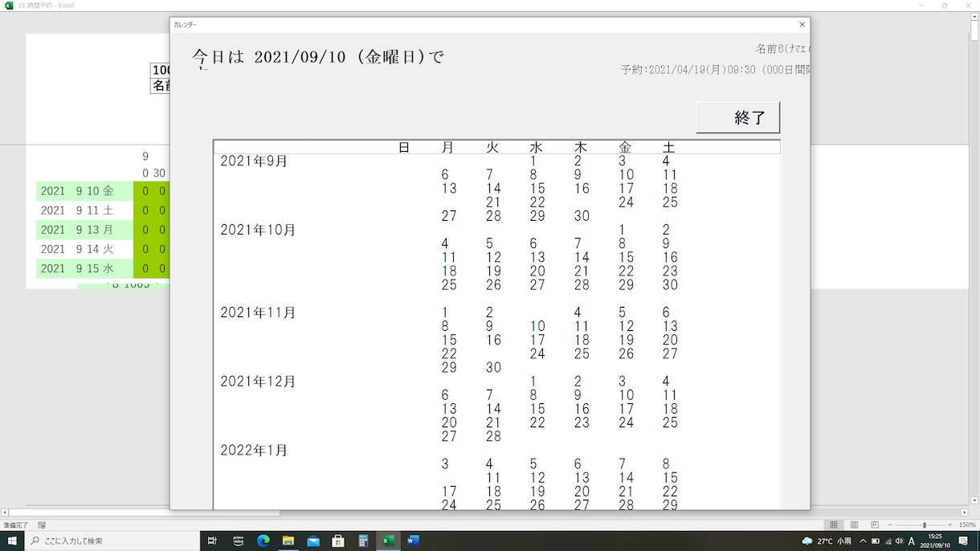Screen dimensions: 980x551
Task: Open the volume control in the system tray
Action: tap(899, 541)
